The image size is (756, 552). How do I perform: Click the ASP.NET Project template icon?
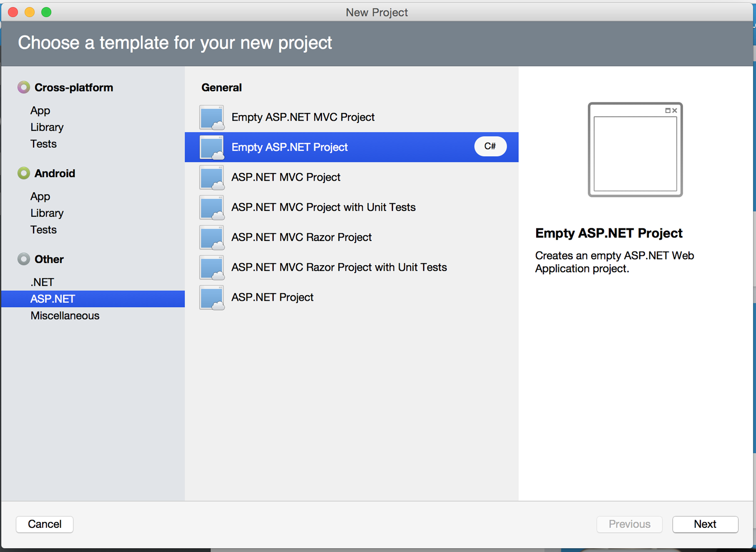[x=212, y=297]
